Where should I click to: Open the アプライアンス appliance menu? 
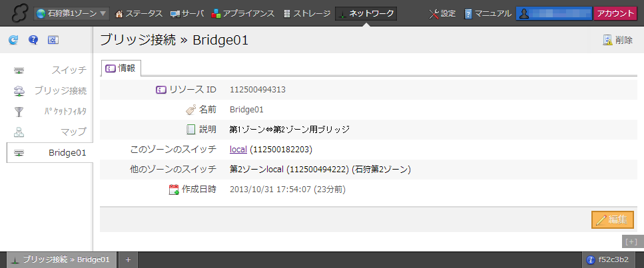(242, 13)
